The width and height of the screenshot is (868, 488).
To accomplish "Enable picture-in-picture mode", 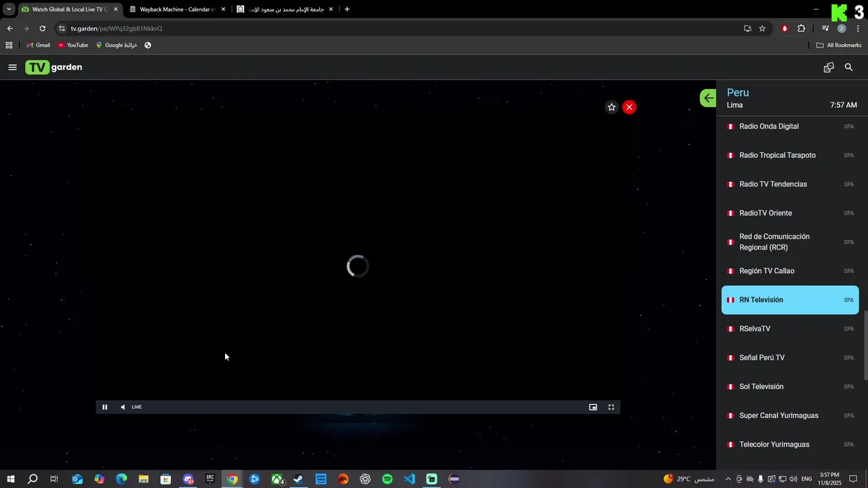I will click(593, 407).
